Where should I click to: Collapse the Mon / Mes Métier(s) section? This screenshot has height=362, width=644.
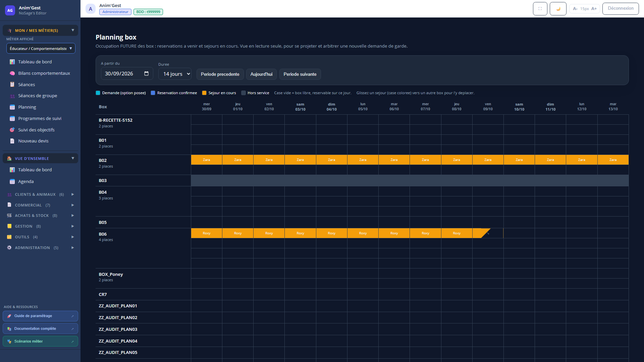click(x=40, y=31)
